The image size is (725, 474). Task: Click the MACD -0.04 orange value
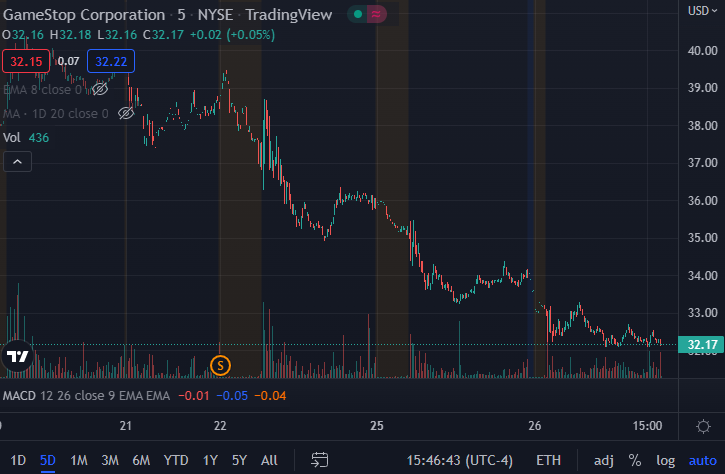click(270, 396)
